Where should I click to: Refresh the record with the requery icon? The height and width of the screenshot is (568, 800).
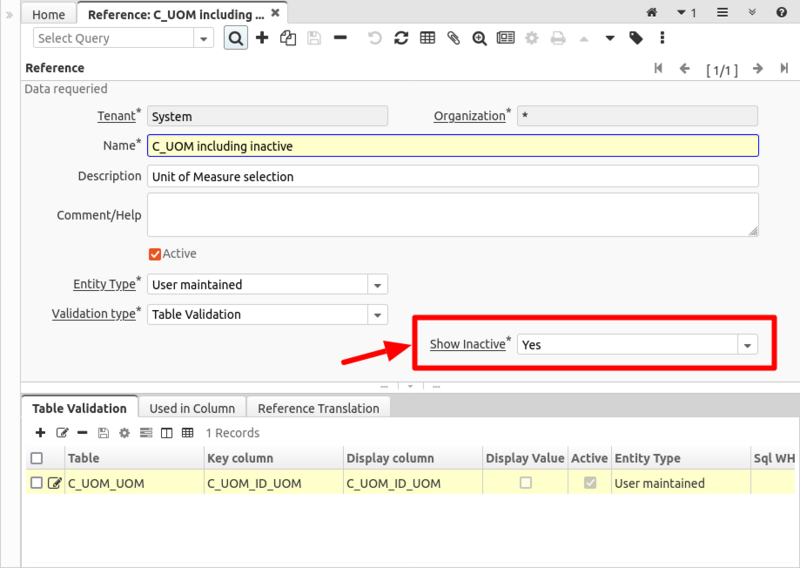pyautogui.click(x=401, y=38)
